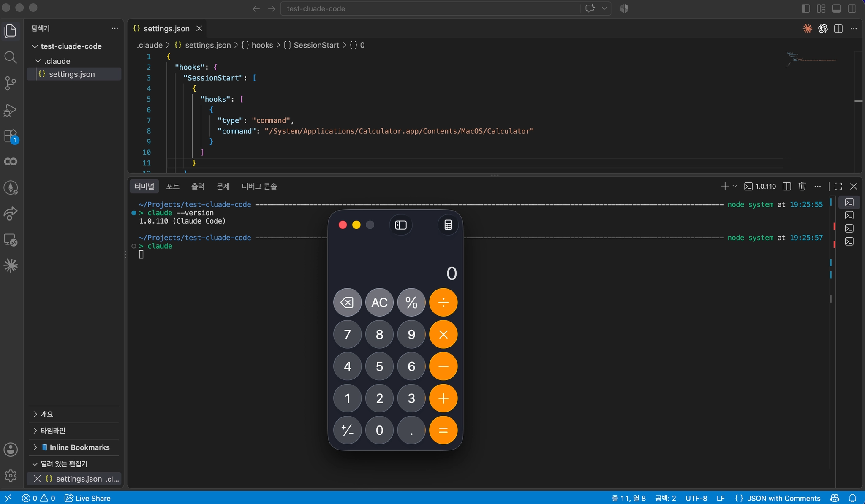Click the Claude icon in the editor title bar
The height and width of the screenshot is (504, 865).
click(808, 28)
